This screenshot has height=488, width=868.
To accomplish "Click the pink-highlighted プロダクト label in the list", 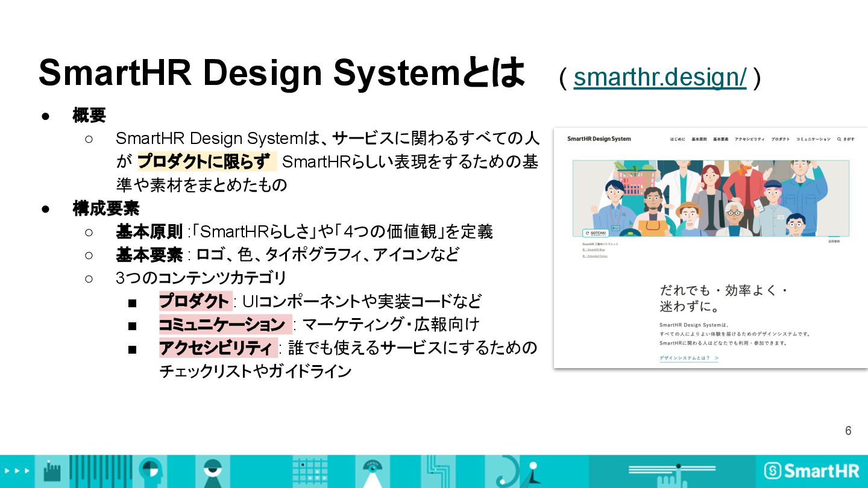I will coord(195,301).
